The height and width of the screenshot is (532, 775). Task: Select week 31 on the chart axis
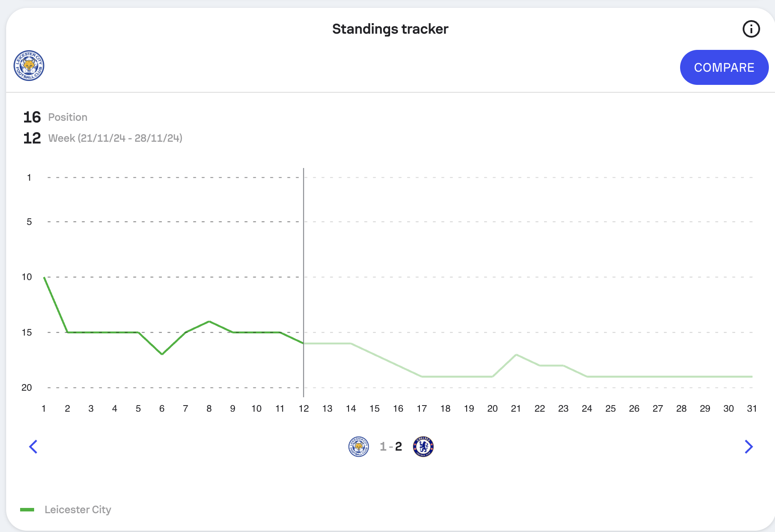pyautogui.click(x=752, y=409)
